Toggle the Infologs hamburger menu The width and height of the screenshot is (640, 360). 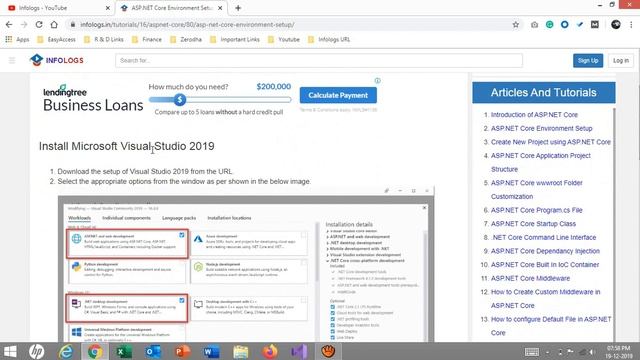click(12, 60)
